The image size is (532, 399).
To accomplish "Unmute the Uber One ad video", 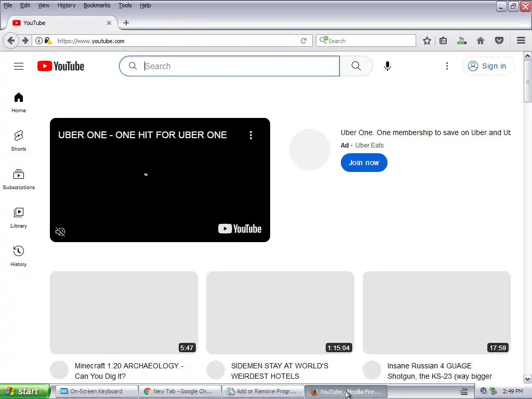I will pyautogui.click(x=60, y=232).
